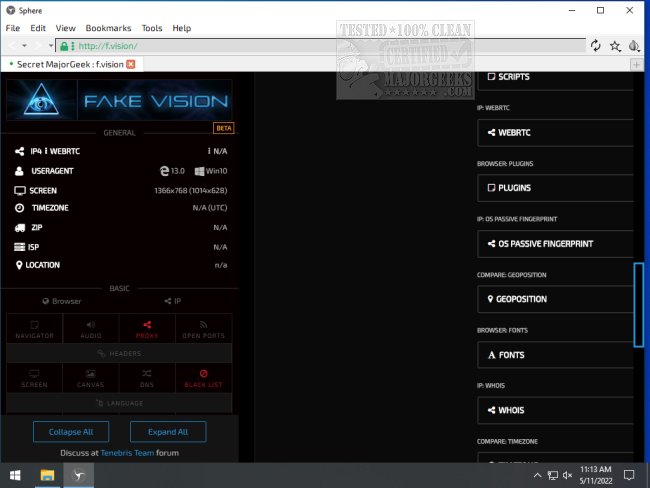
Task: Open the Tools menu
Action: coord(152,28)
